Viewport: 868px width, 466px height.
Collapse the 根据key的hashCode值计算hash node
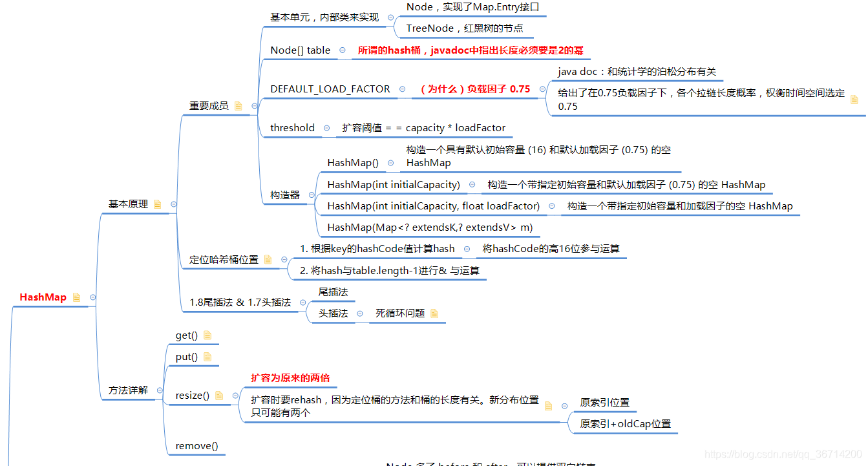point(467,249)
